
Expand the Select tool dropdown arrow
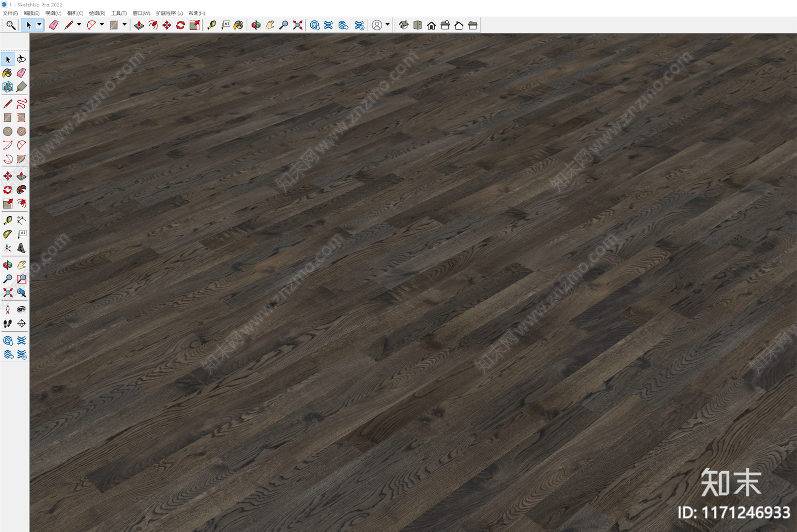[39, 24]
